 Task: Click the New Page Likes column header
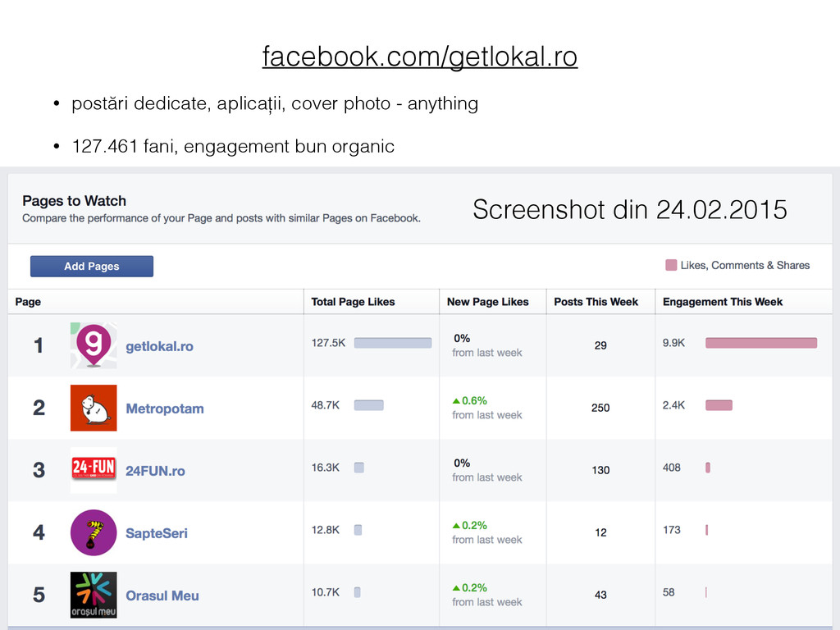[487, 302]
